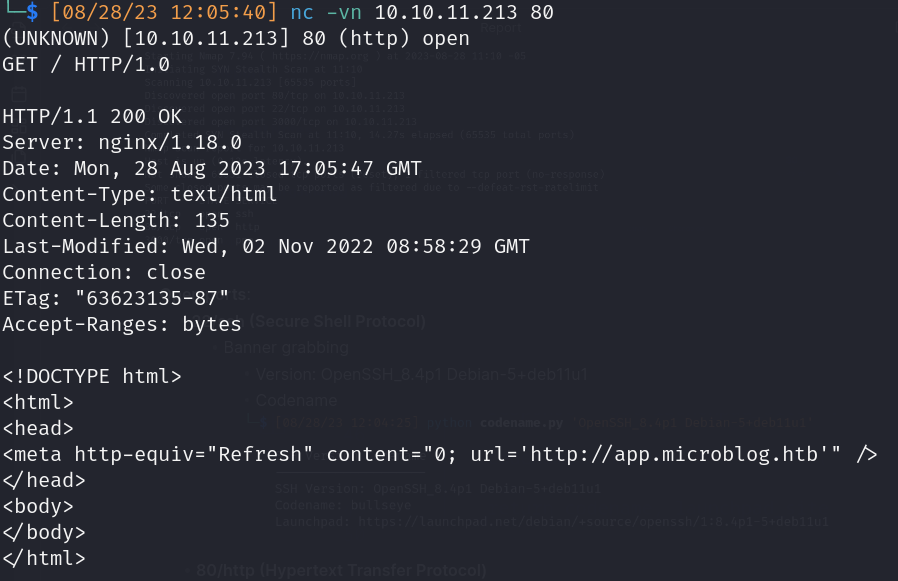Click the http-equiv="Refresh" attribute

(x=194, y=454)
